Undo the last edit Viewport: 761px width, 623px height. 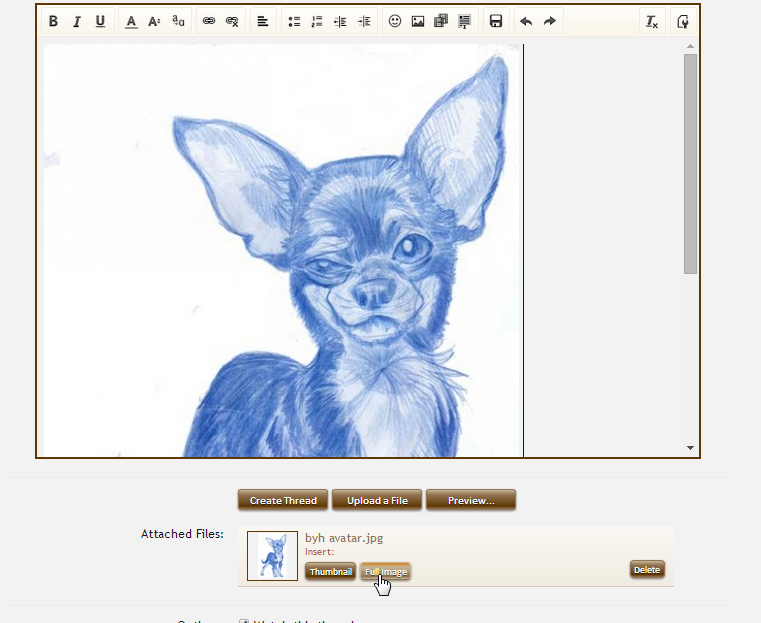[526, 21]
